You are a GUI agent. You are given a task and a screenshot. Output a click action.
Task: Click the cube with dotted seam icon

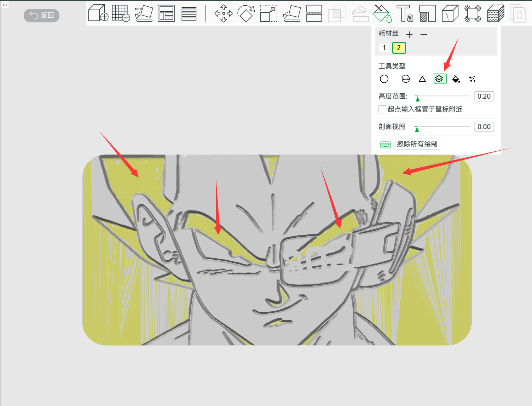(450, 13)
